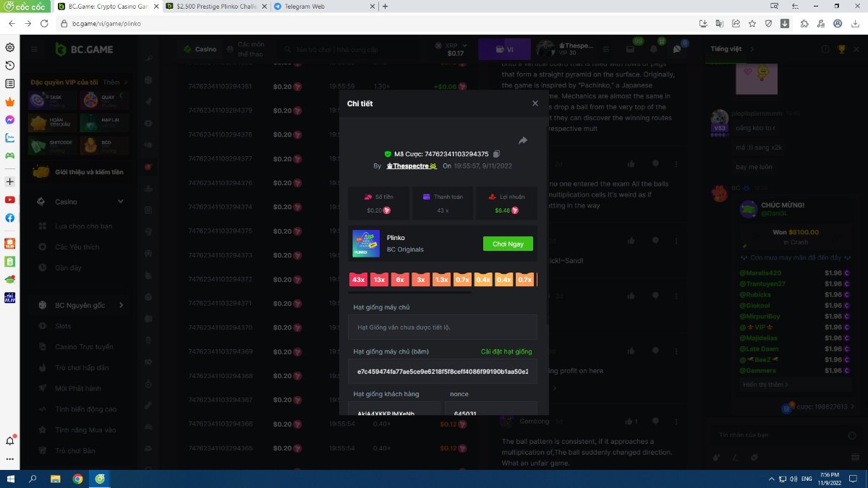Screen dimensions: 868x488
Task: Open a new browser tab
Action: 385,7
